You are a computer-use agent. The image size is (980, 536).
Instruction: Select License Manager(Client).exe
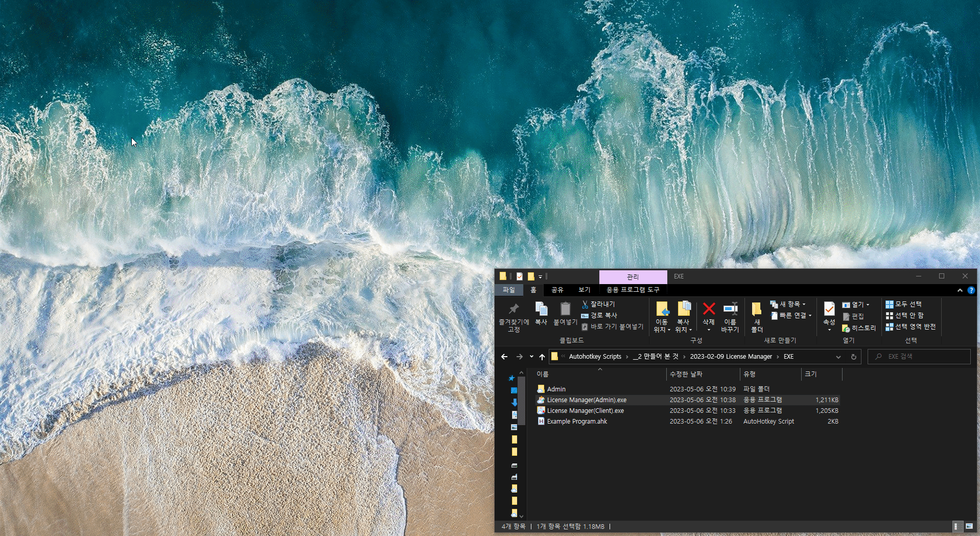click(x=585, y=411)
